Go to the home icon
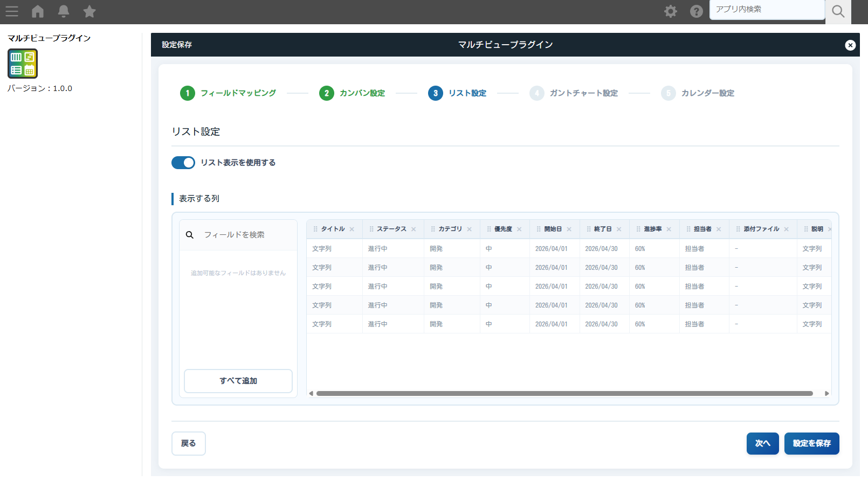Image resolution: width=868 pixels, height=488 pixels. pos(38,11)
